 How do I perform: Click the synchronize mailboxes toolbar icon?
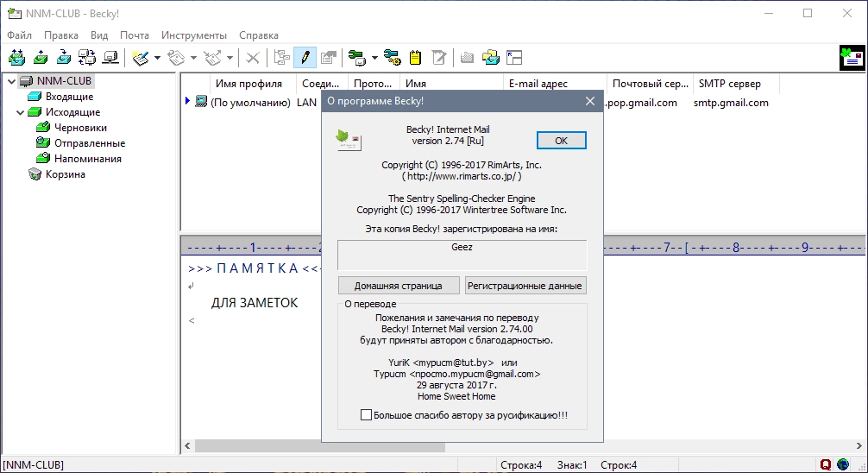[x=87, y=58]
